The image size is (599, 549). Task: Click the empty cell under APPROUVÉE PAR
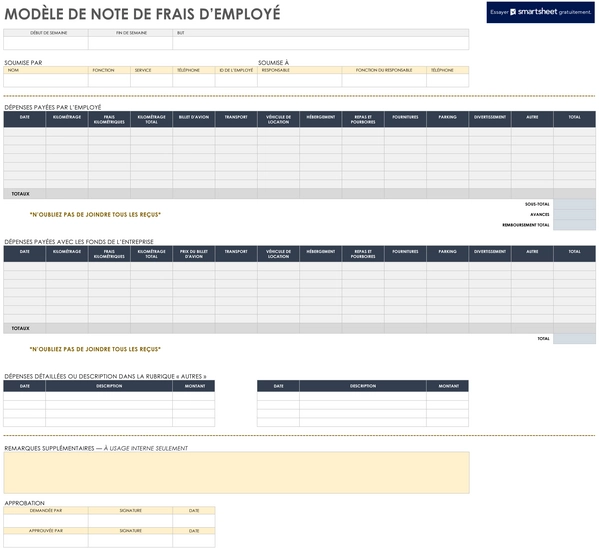tap(46, 541)
